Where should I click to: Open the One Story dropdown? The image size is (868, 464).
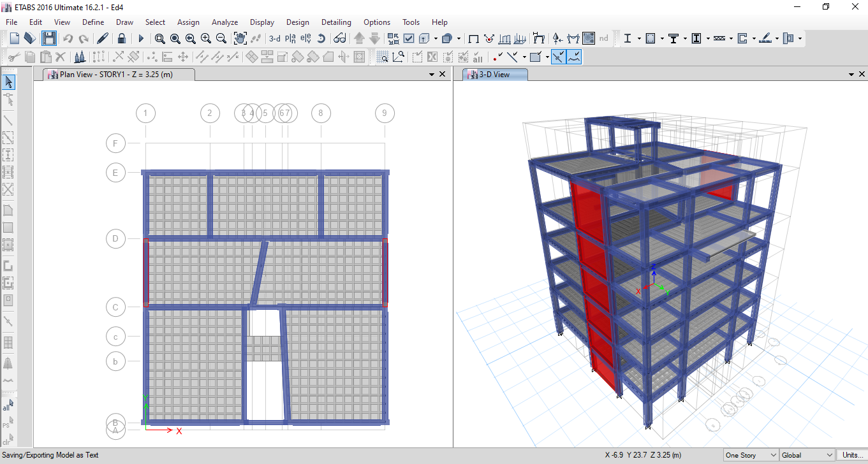click(751, 455)
